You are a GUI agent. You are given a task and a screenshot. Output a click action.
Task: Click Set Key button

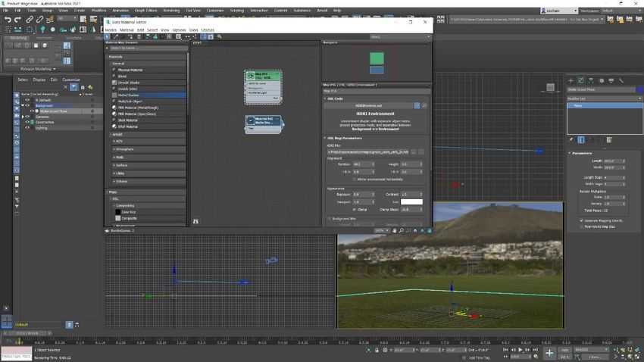pos(565,357)
